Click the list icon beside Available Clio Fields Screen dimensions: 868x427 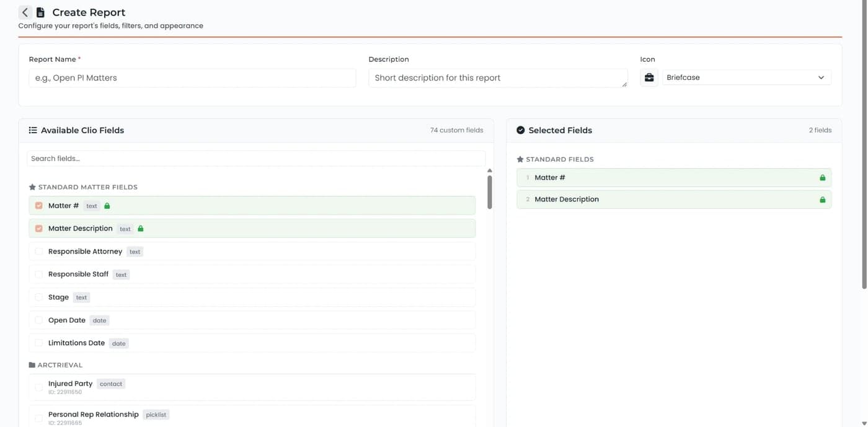(x=33, y=130)
